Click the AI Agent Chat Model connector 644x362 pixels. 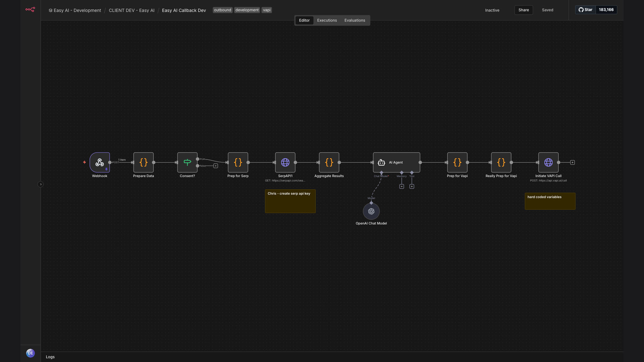pos(381,173)
